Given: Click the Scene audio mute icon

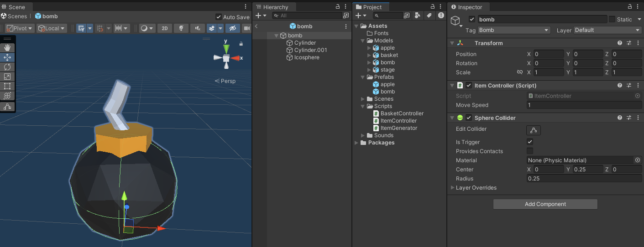Looking at the screenshot, I should coord(197,28).
